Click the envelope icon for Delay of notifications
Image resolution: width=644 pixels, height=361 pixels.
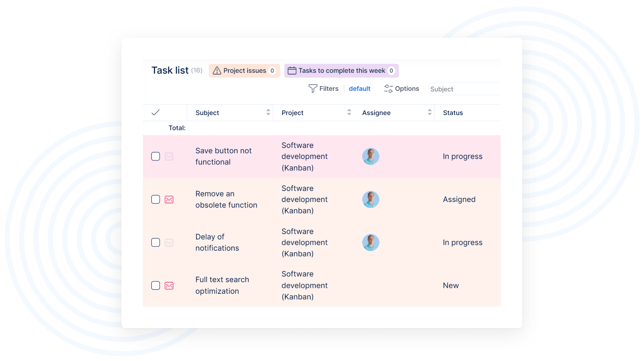point(169,243)
